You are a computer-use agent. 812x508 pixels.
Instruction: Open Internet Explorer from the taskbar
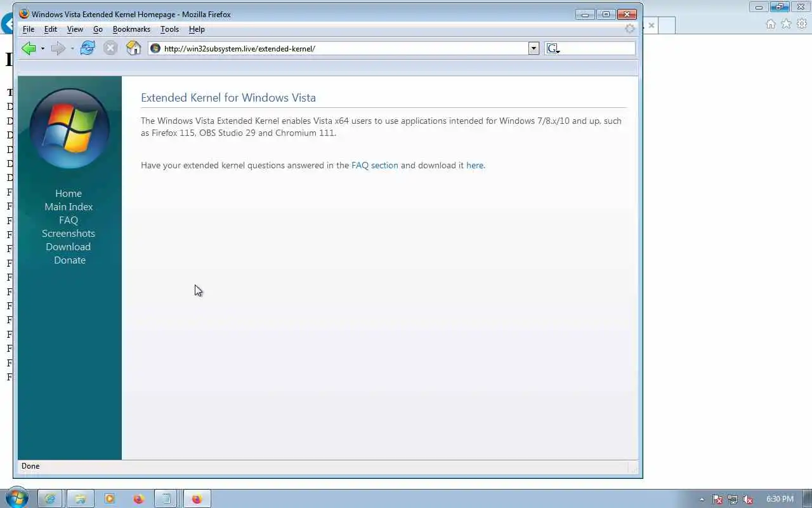pyautogui.click(x=49, y=499)
